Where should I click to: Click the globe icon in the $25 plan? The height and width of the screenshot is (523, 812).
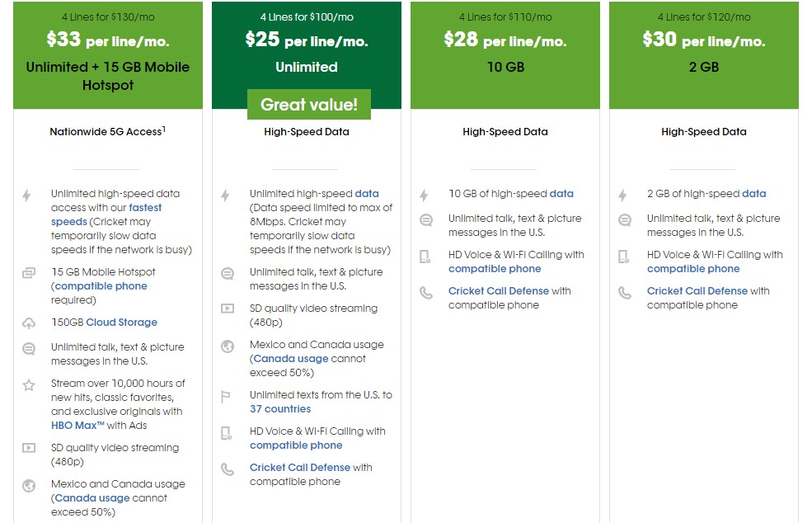228,346
